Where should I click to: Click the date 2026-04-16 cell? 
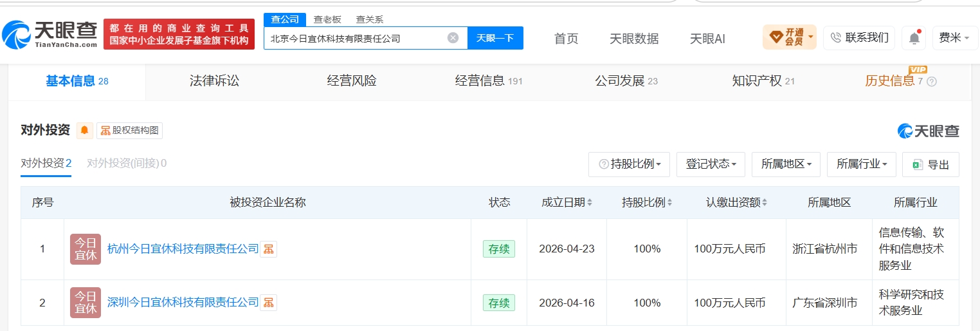567,303
